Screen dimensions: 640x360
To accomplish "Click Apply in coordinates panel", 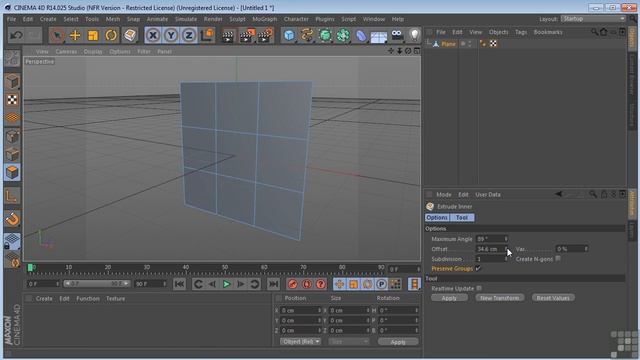I will pyautogui.click(x=398, y=342).
